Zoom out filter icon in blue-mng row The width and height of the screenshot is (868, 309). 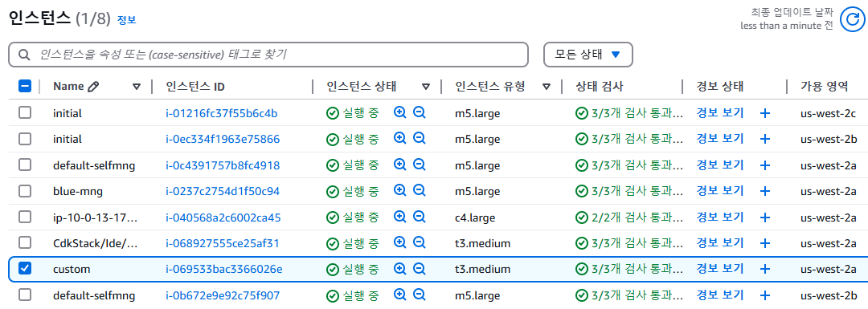coord(419,191)
